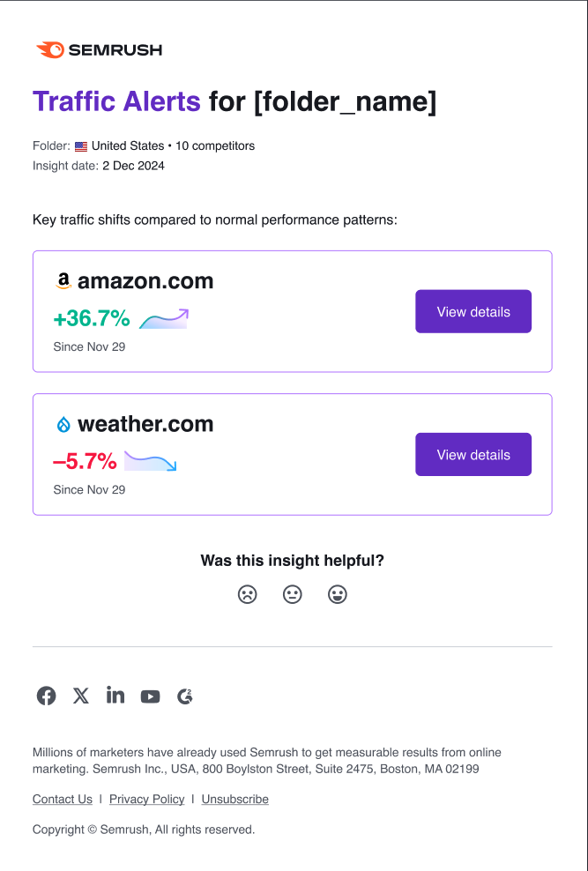Click the Unsubscribe link

tap(234, 799)
